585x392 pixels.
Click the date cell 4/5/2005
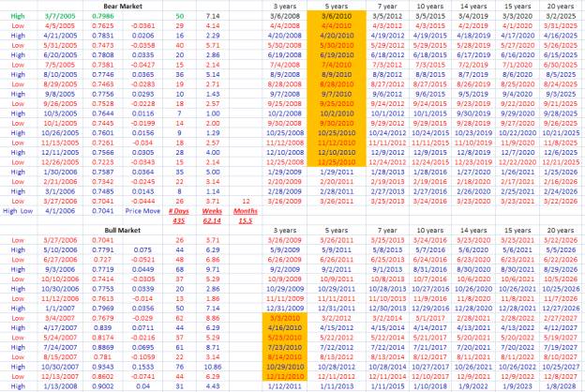point(60,25)
